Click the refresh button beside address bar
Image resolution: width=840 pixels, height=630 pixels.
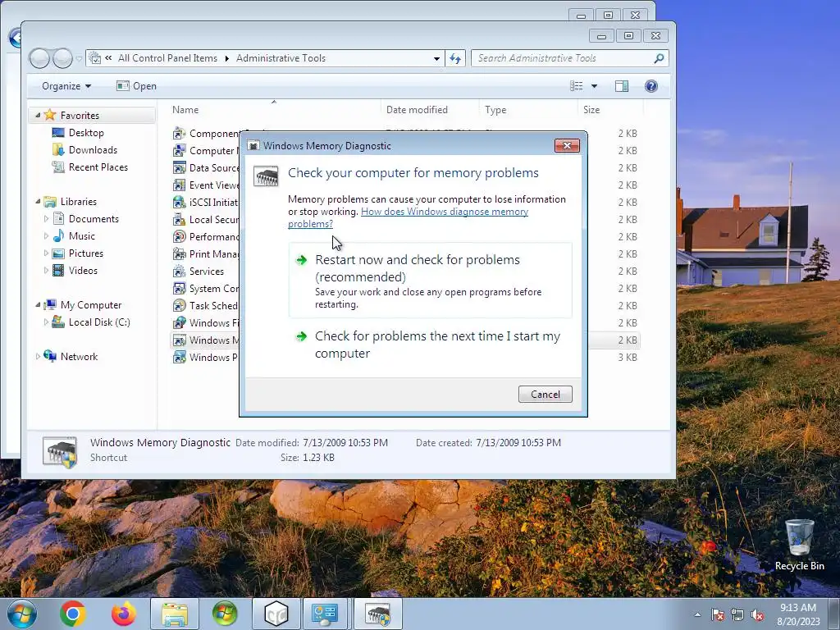[455, 58]
